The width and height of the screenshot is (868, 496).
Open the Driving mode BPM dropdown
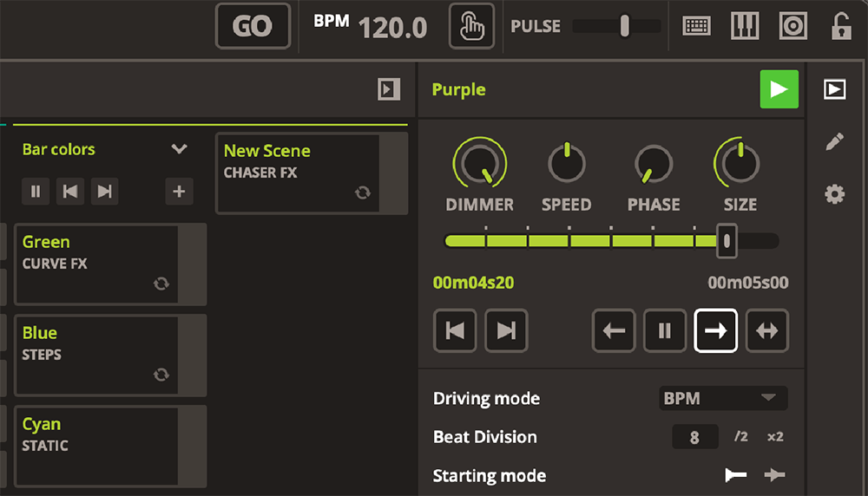tap(723, 398)
